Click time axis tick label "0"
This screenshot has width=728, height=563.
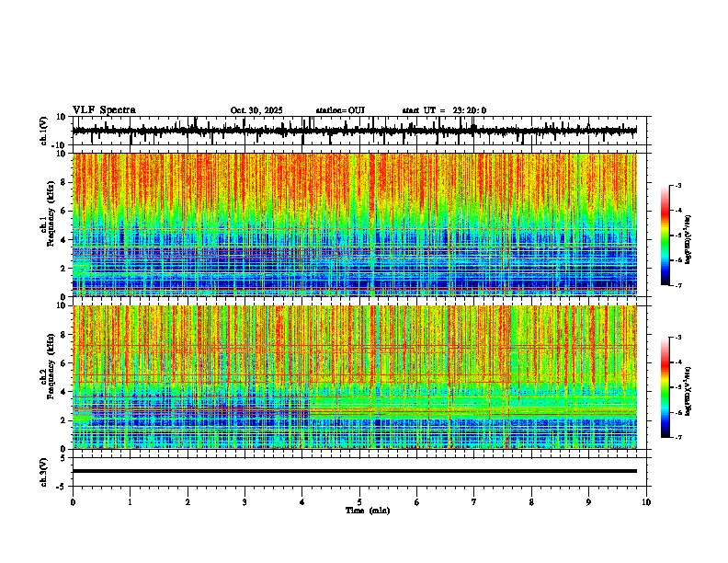[x=73, y=502]
